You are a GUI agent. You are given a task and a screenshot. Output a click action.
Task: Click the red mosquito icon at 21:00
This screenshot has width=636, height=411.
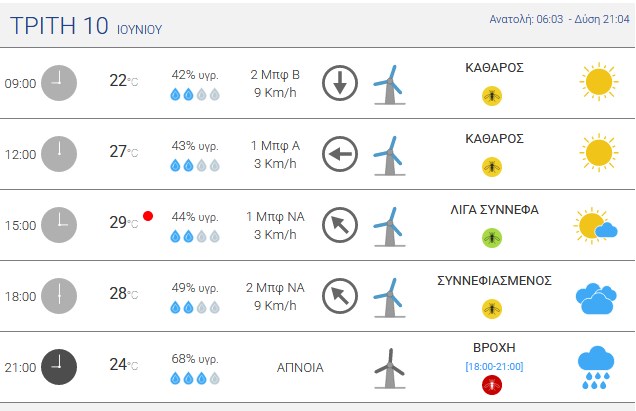[x=492, y=385]
